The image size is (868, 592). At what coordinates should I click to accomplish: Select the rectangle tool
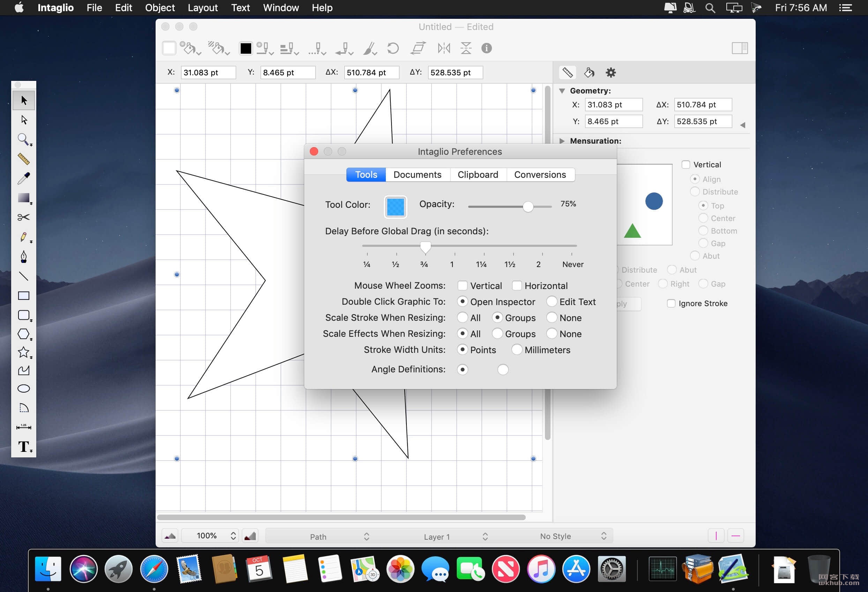pos(24,296)
